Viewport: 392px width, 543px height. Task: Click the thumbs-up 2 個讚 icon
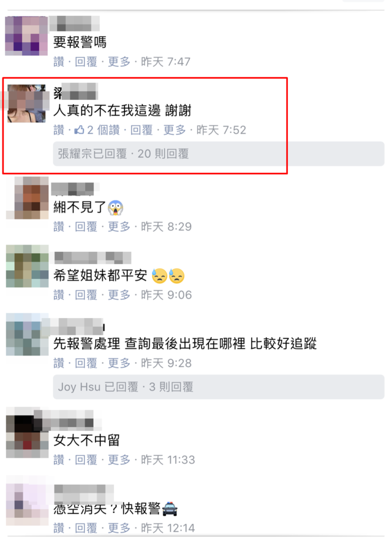point(79,130)
